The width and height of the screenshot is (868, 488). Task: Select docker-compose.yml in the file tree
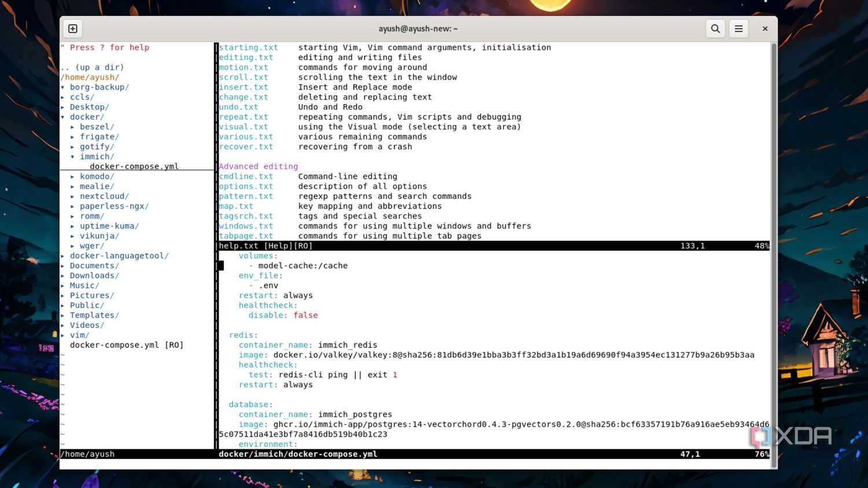134,167
